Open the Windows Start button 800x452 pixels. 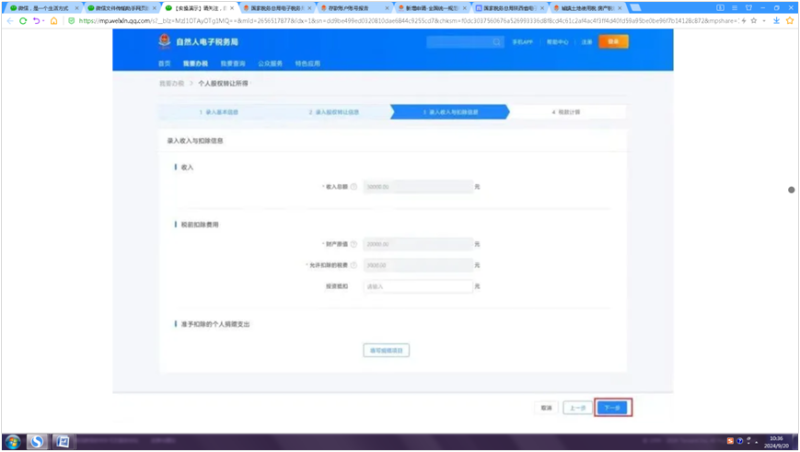(x=13, y=441)
